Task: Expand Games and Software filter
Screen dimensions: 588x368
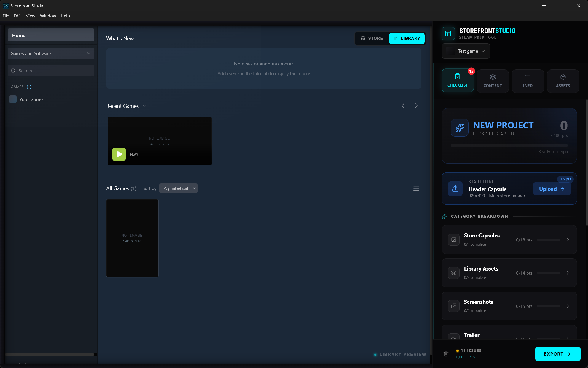Action: [x=51, y=53]
